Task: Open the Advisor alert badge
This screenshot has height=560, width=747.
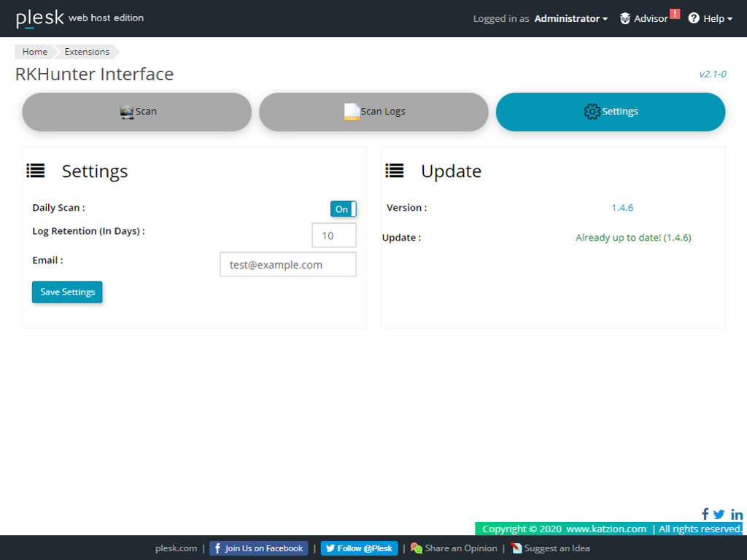Action: [675, 14]
